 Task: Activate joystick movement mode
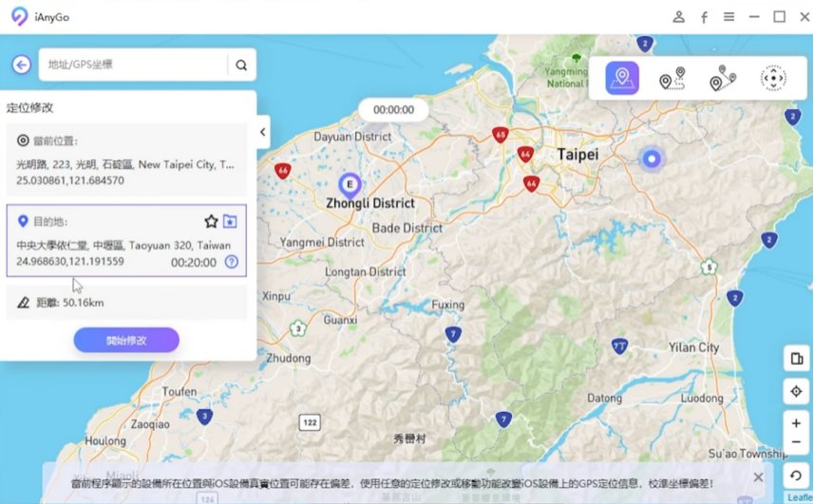(x=774, y=79)
